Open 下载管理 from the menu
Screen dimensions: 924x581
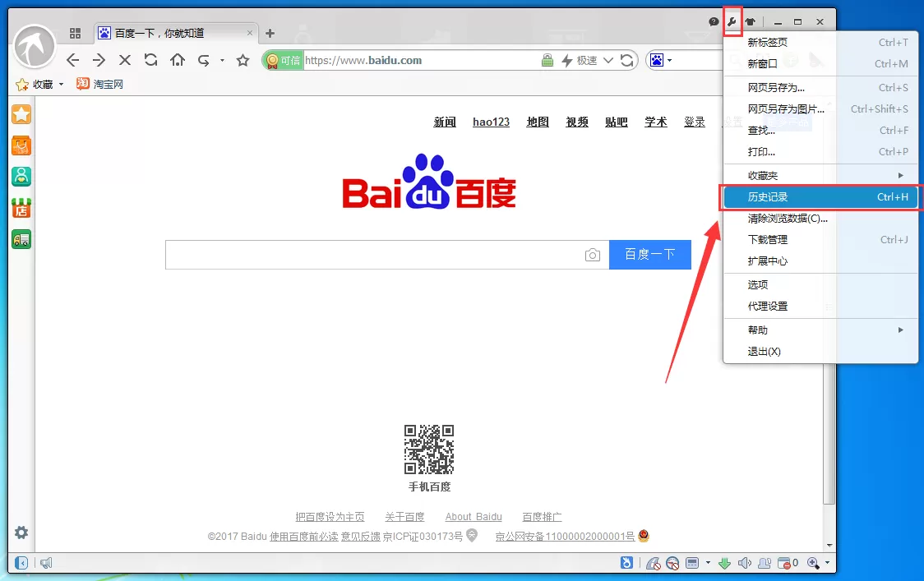pyautogui.click(x=821, y=239)
